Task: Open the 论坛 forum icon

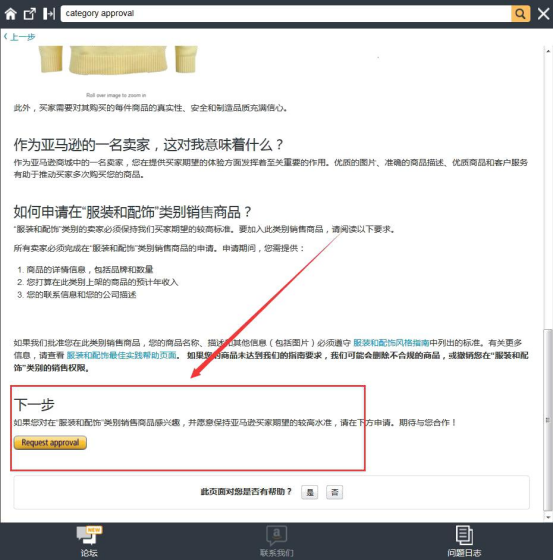Action: click(89, 541)
